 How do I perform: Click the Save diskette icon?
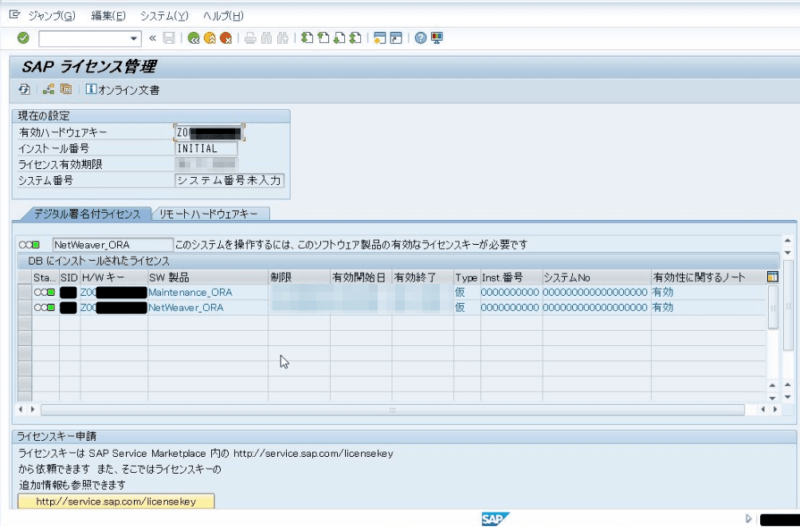(169, 38)
